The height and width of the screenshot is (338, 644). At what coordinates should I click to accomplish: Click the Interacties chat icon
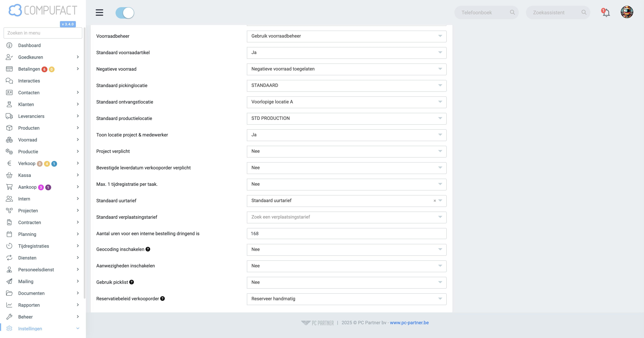click(9, 81)
